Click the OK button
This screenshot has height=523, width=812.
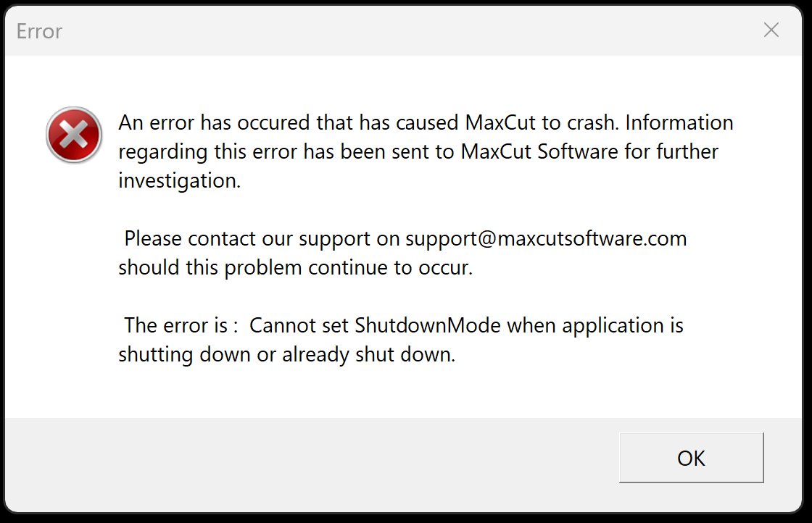[692, 458]
